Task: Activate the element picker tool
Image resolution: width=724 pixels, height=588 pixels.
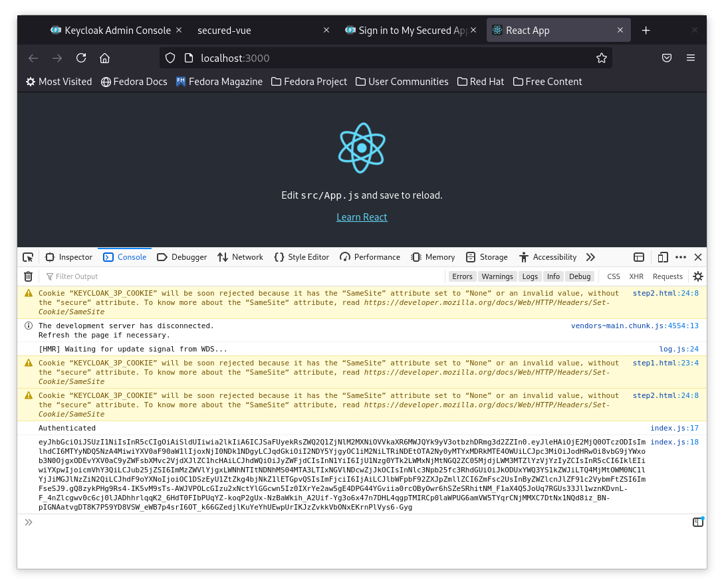Action: (x=28, y=258)
